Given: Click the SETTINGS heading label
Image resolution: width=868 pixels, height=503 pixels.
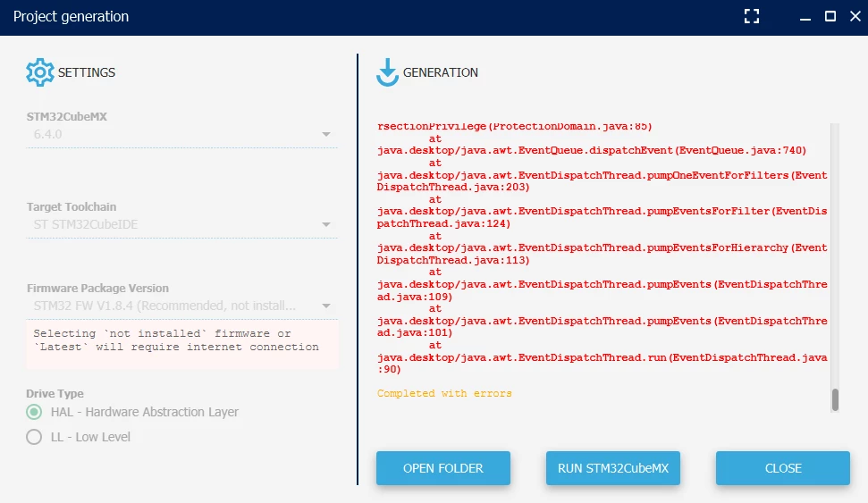Looking at the screenshot, I should [x=87, y=72].
